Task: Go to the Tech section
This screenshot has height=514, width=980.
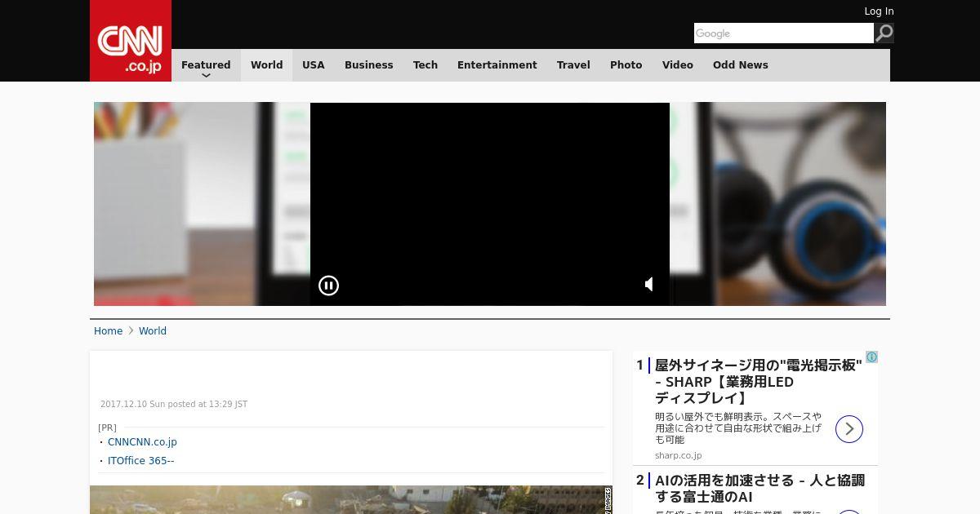Action: tap(425, 65)
